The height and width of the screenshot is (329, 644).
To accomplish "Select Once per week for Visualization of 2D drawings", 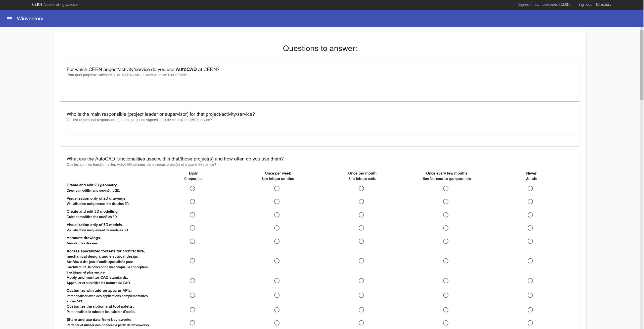I will coord(277,202).
